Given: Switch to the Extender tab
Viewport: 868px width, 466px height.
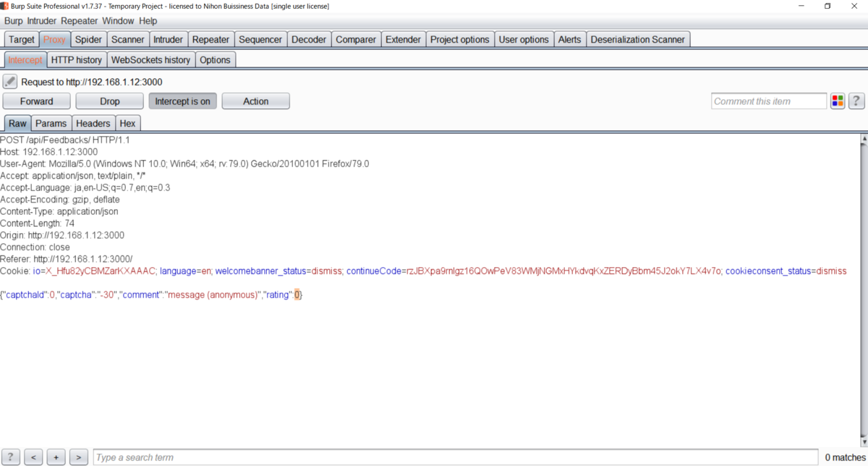Looking at the screenshot, I should point(403,40).
